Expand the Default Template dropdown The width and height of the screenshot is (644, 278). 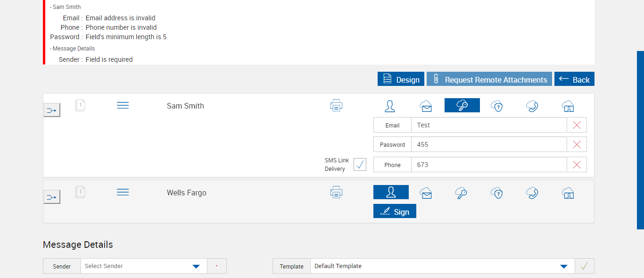coord(442,266)
